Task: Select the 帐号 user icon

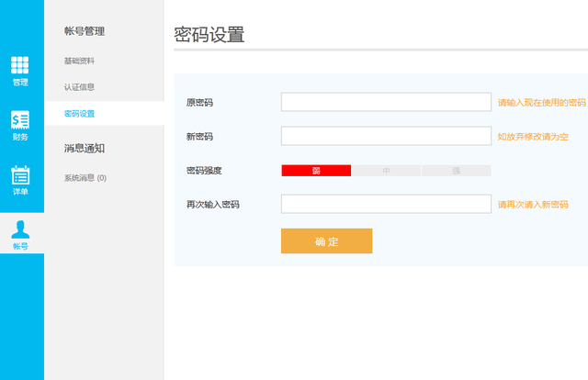Action: click(x=20, y=229)
